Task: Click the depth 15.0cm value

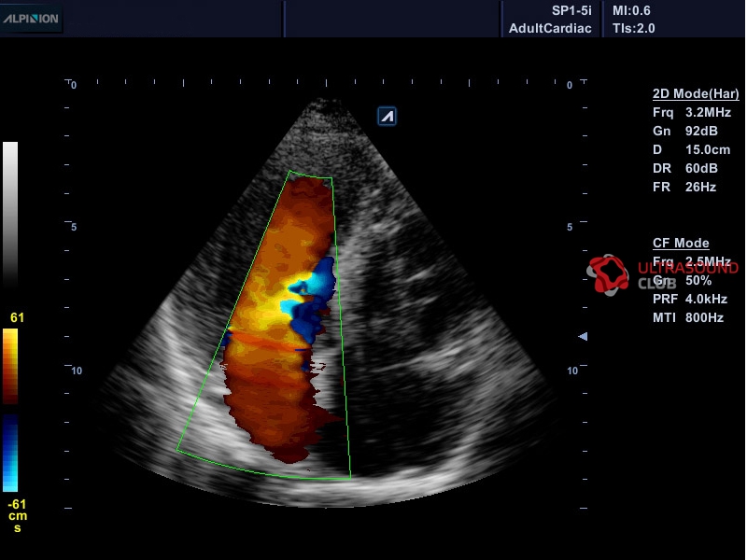Action: [x=708, y=149]
